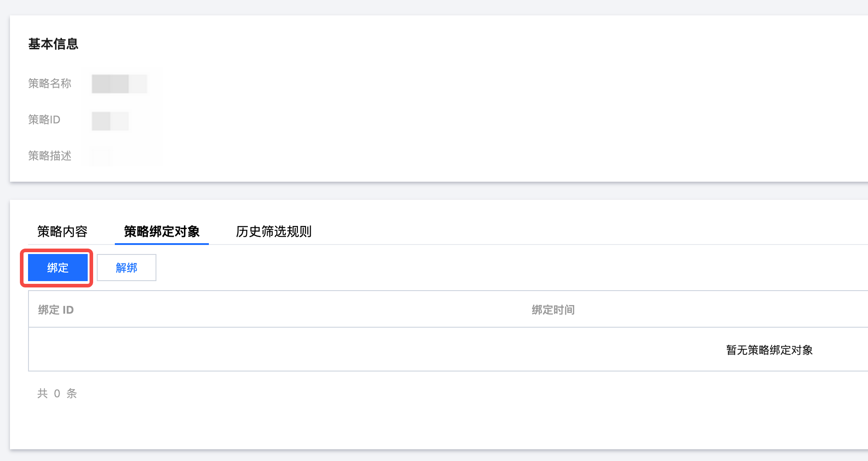Viewport: 868px width, 461px height.
Task: Select the blurred policy name value
Action: (119, 84)
